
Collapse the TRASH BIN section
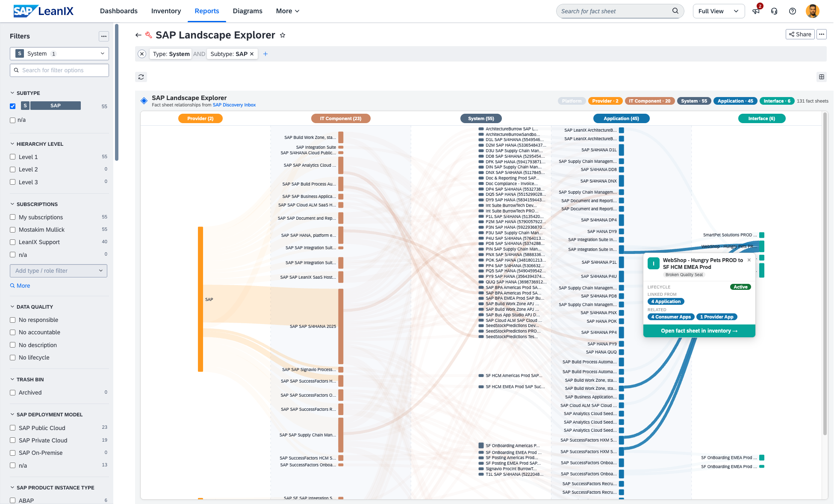12,379
